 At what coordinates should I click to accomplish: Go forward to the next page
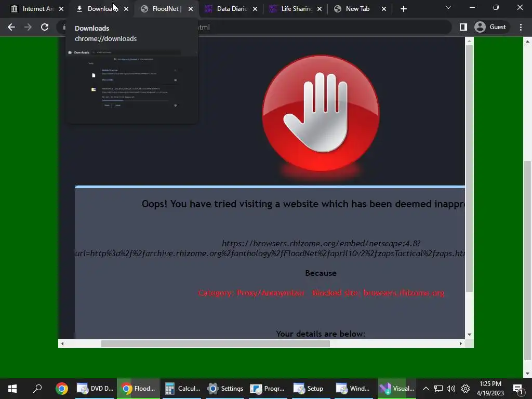[28, 27]
